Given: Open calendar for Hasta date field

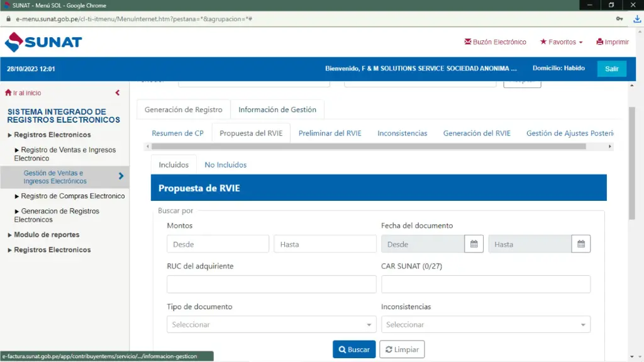Looking at the screenshot, I should (581, 244).
